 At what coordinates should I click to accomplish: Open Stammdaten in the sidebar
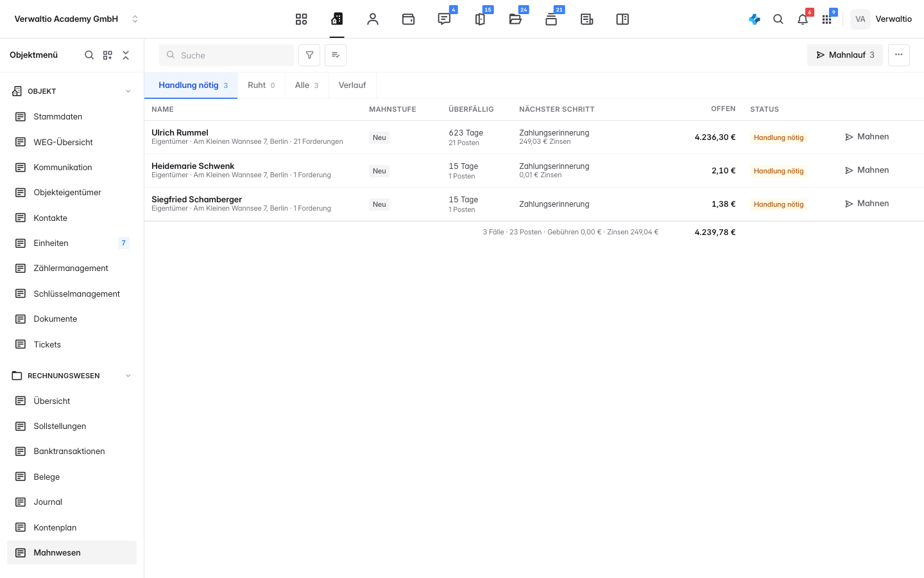[72, 117]
